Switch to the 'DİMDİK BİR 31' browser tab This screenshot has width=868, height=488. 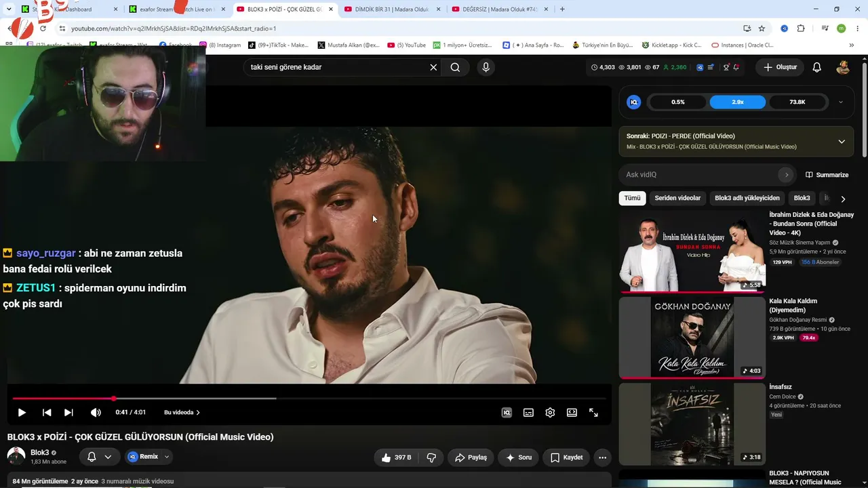click(392, 9)
